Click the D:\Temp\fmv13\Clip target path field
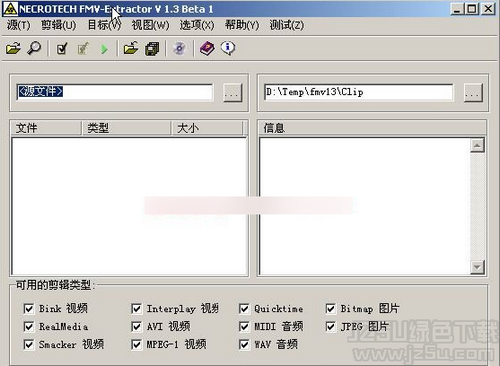The image size is (500, 366). pyautogui.click(x=359, y=92)
